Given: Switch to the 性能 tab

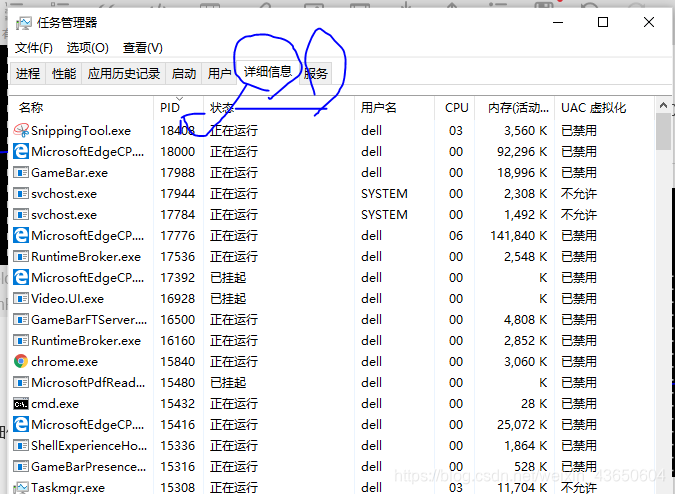Looking at the screenshot, I should coord(64,74).
